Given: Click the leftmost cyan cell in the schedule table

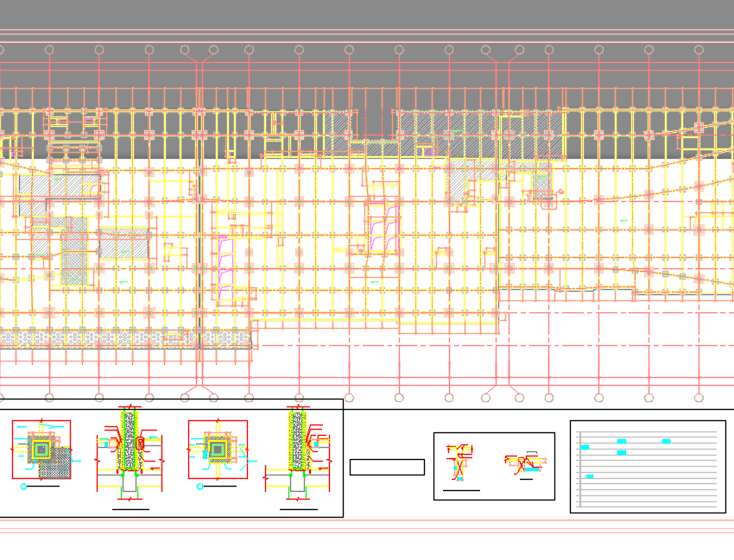Looking at the screenshot, I should pyautogui.click(x=585, y=448).
